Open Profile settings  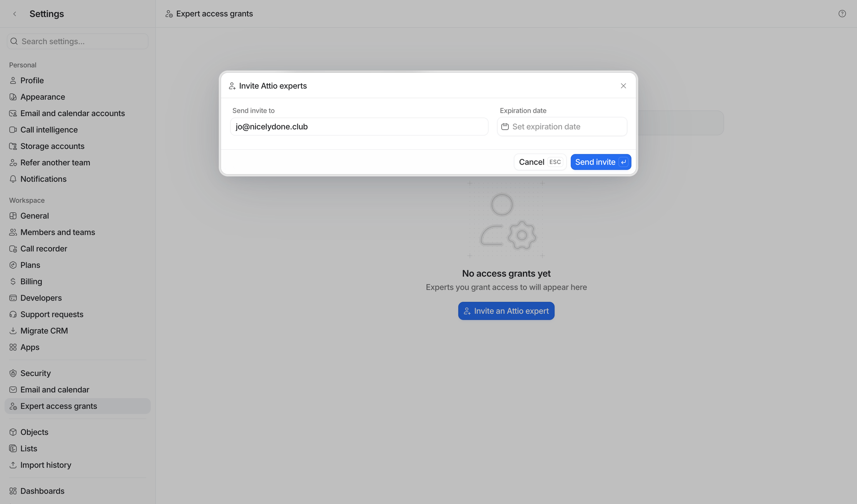(x=77, y=81)
